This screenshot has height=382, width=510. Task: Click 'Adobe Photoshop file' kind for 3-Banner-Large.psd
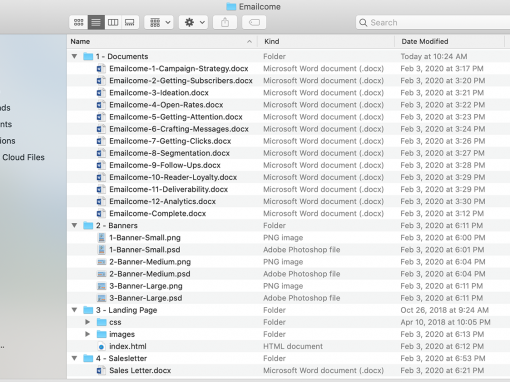pyautogui.click(x=302, y=298)
